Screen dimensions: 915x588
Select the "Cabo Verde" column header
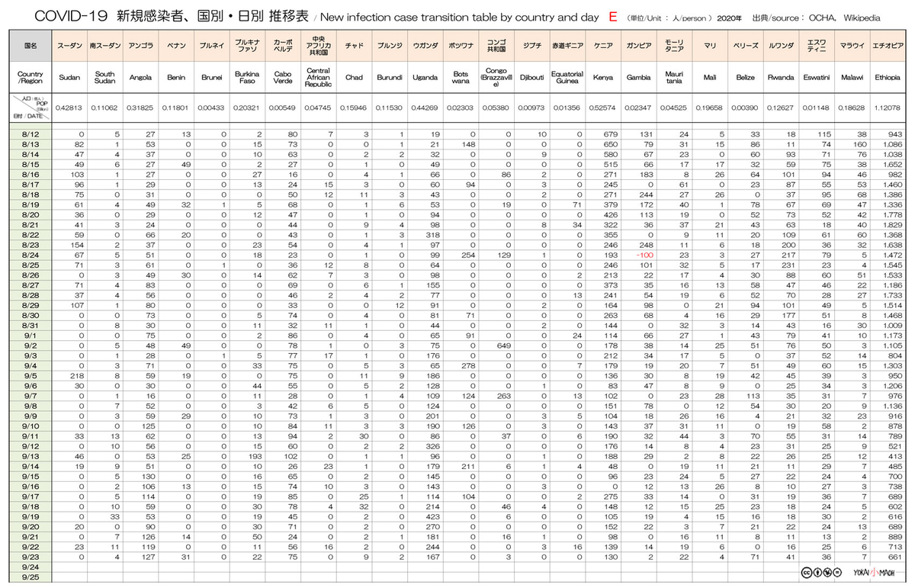point(282,77)
